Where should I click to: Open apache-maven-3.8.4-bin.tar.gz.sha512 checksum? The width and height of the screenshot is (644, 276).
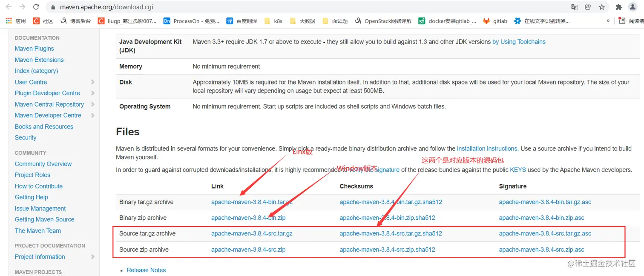pos(391,202)
